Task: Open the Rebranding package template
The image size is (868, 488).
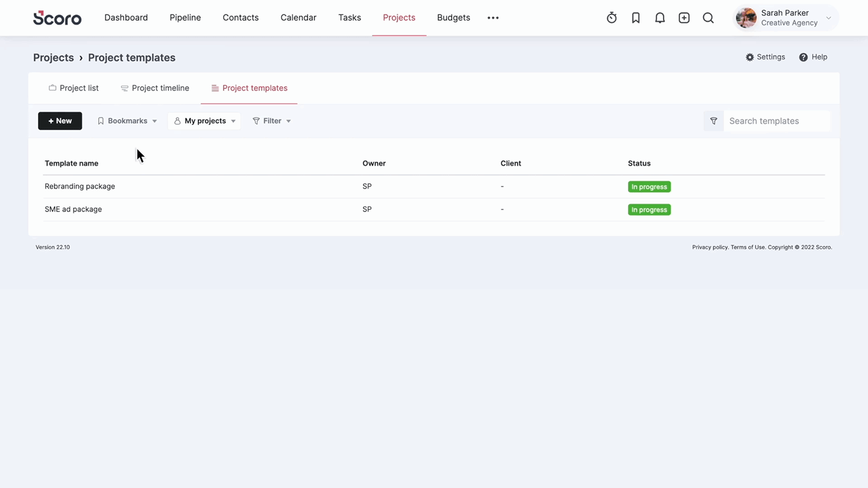Action: (80, 186)
